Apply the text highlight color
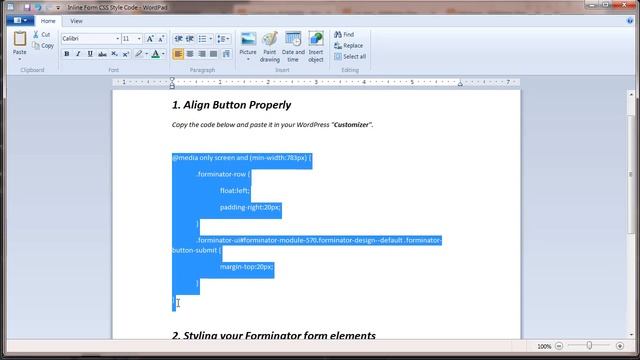Image resolution: width=640 pixels, height=360 pixels. [139, 54]
